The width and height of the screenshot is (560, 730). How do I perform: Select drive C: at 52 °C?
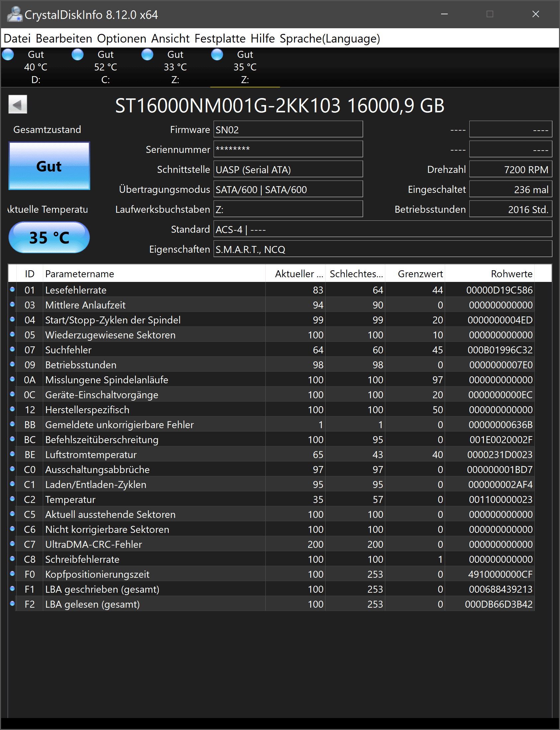pos(105,67)
